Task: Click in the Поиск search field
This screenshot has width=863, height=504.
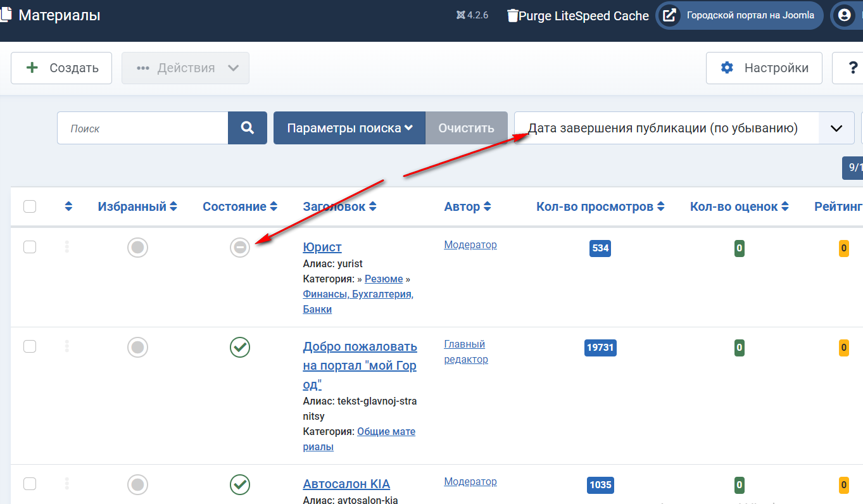Action: [x=142, y=128]
